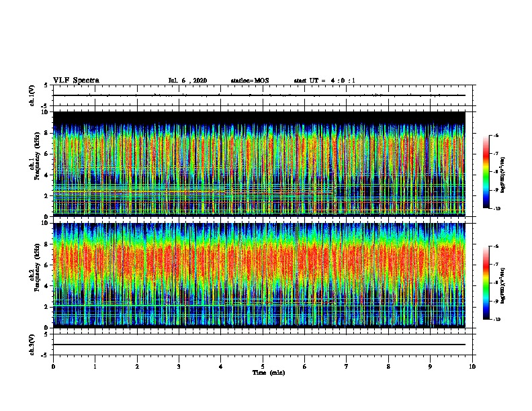Click the ch.2 colorbar log(PSD) label

point(503,285)
